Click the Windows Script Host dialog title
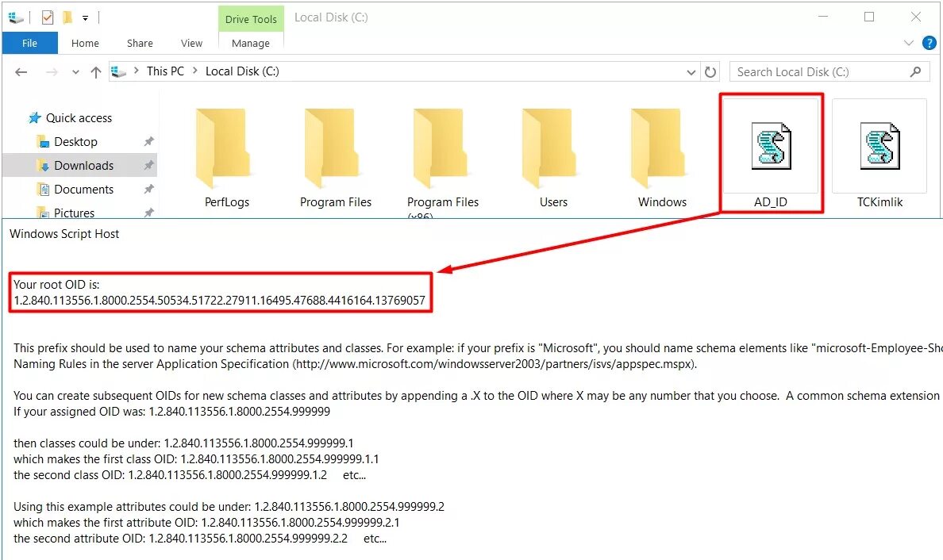This screenshot has width=943, height=560. point(64,234)
